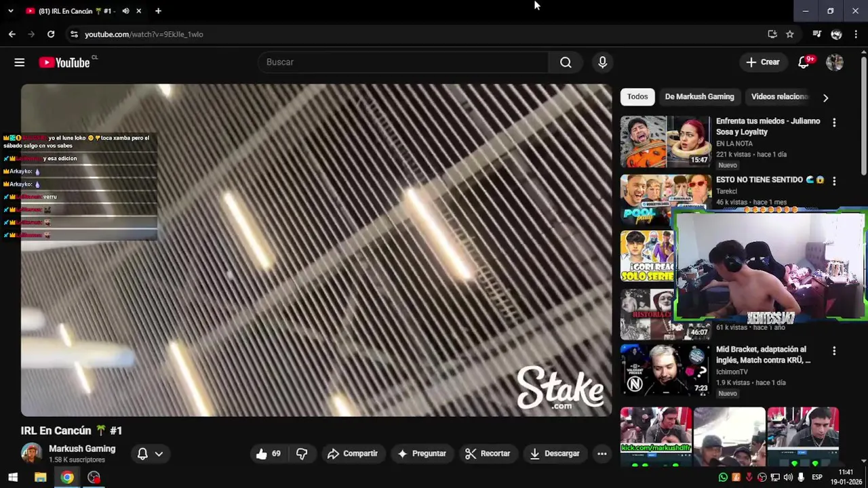Bookmark this page with the star icon
Viewport: 868px width, 488px height.
pos(789,34)
